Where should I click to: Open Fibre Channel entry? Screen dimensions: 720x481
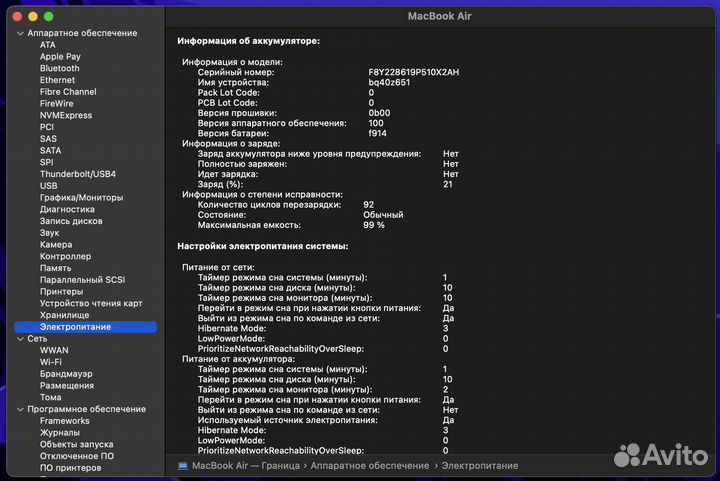[68, 92]
